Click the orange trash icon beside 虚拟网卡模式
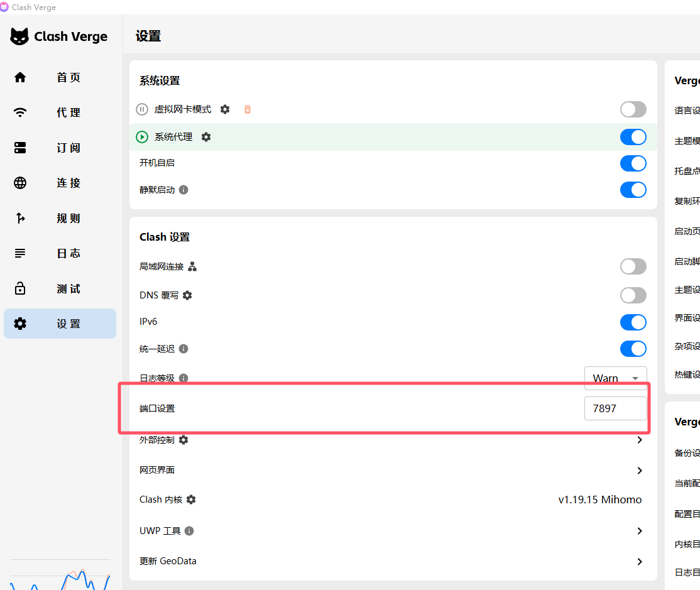Screen dimensions: 700x590 (x=248, y=109)
